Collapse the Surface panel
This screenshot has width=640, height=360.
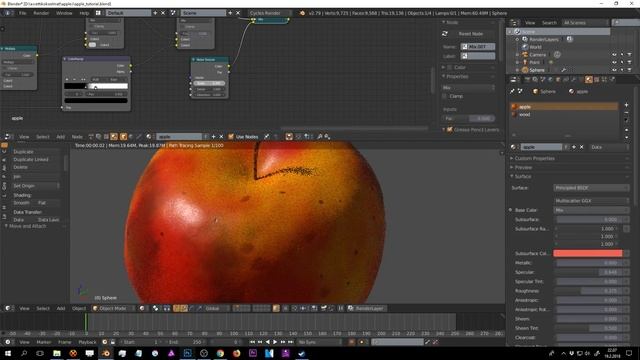[x=522, y=176]
